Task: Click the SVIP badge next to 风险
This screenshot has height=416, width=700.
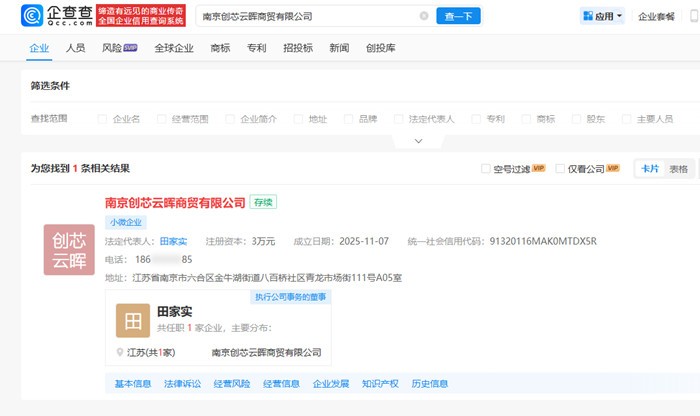Action: pos(130,48)
